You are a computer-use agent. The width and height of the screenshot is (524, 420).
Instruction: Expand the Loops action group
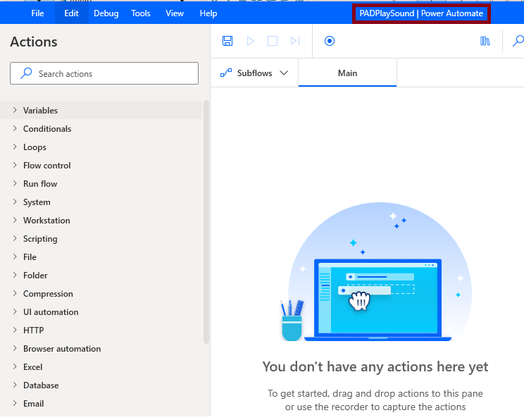point(101,147)
